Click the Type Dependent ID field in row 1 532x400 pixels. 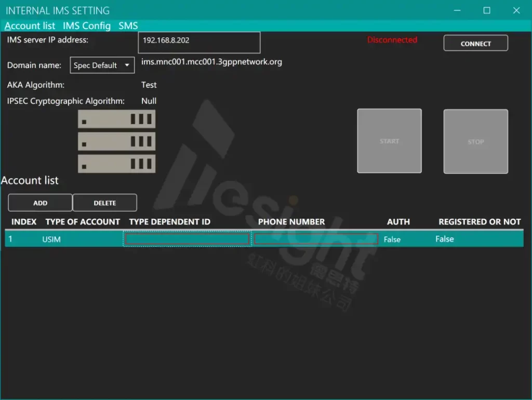(187, 239)
